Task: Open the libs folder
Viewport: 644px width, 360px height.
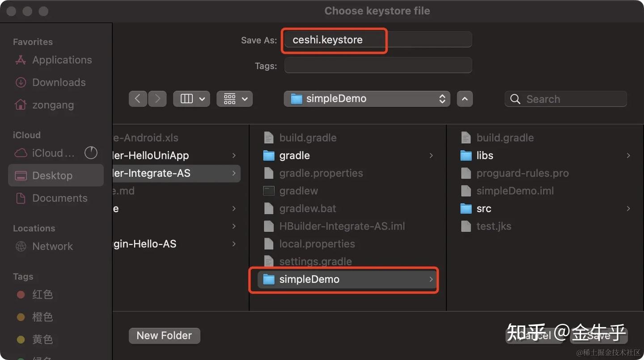Action: [x=485, y=155]
